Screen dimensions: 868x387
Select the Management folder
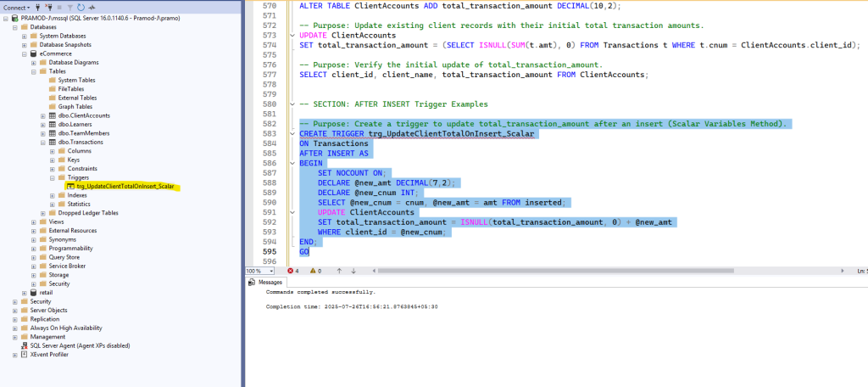47,337
